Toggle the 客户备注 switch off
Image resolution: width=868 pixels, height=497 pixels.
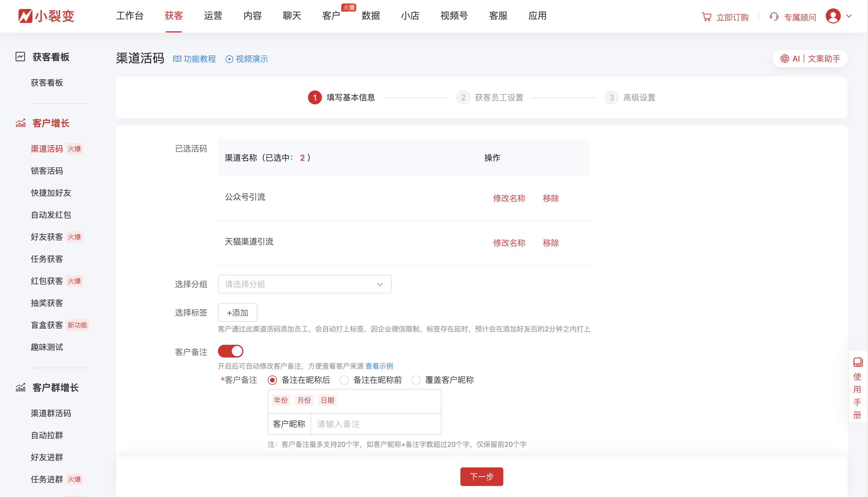(231, 351)
